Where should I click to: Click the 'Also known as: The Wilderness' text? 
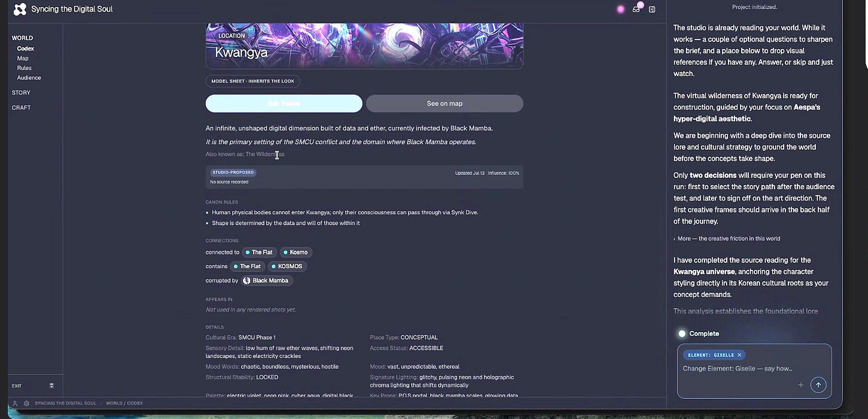[245, 154]
